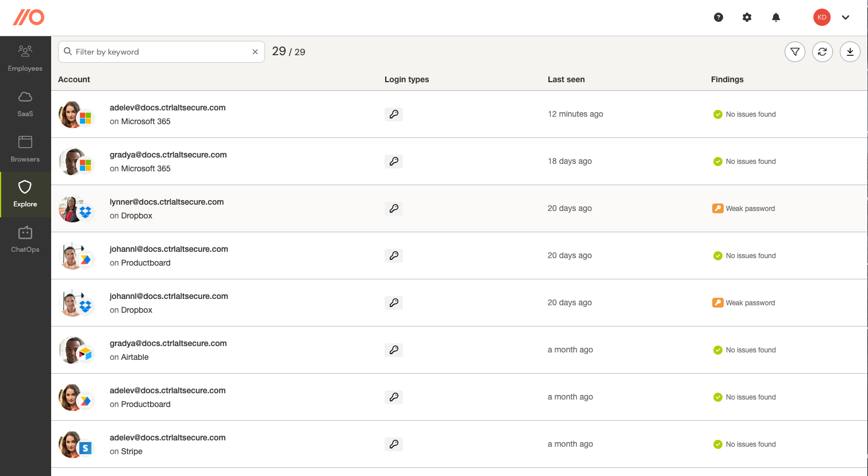Expand the user account menu chevron

tap(845, 17)
